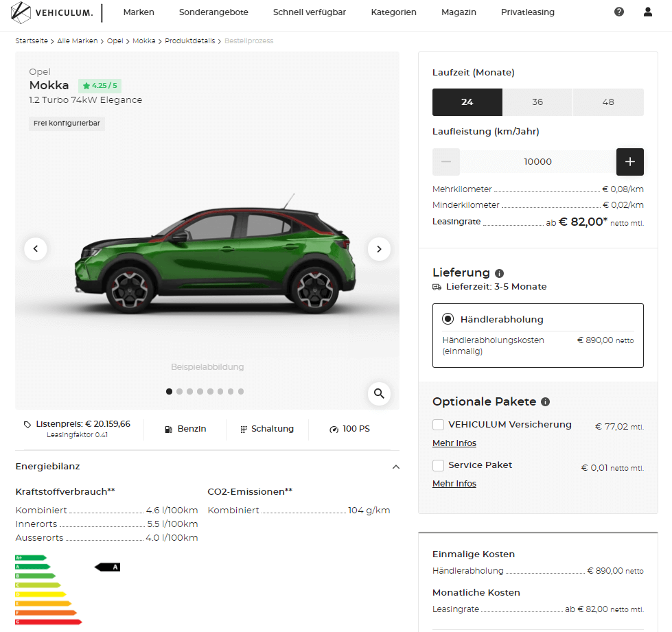Click the Optionale Pakete info icon
The image size is (672, 632).
click(x=545, y=402)
